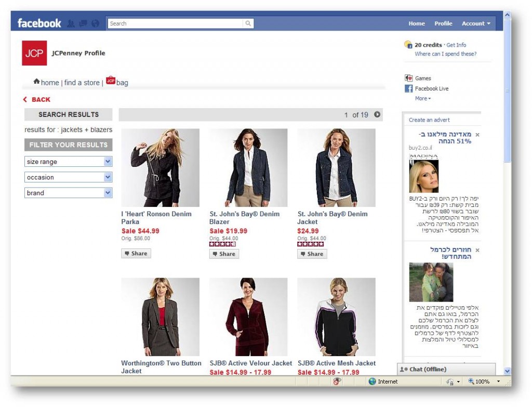Click the SJB Active Mesh Jacket title

[337, 363]
